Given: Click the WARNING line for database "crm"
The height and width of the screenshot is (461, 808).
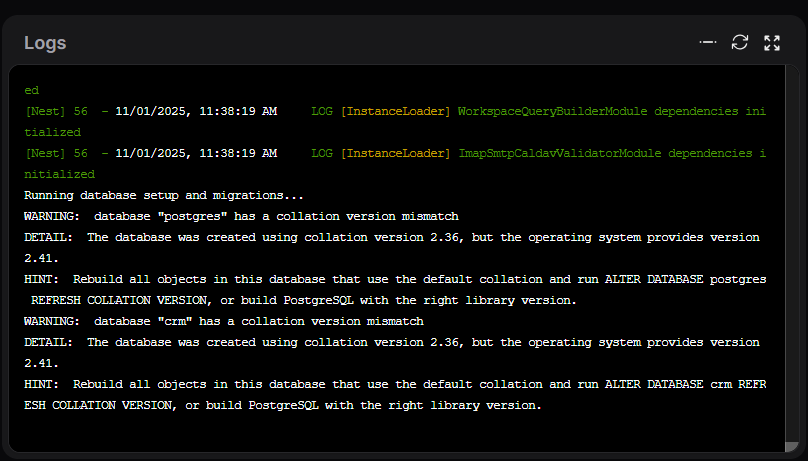Looking at the screenshot, I should (x=224, y=321).
